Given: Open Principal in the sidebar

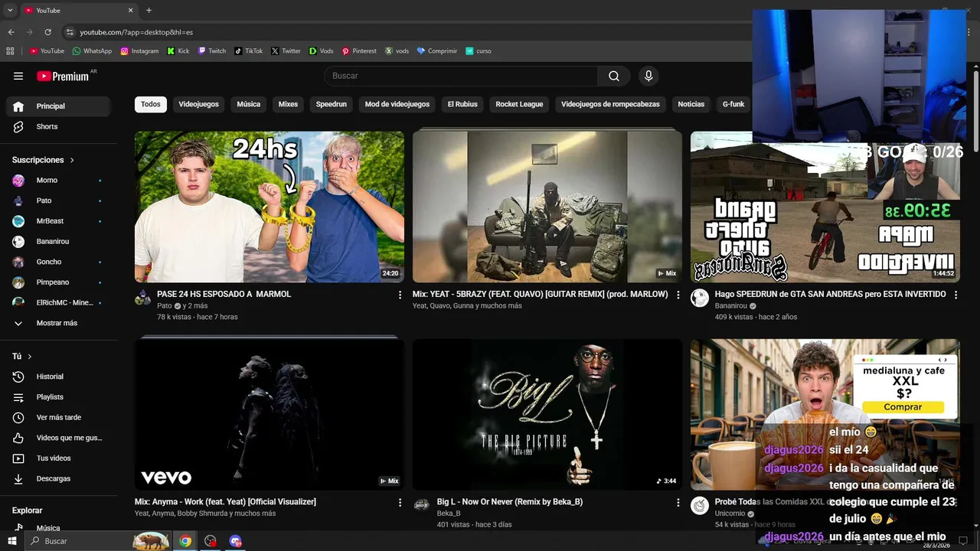Looking at the screenshot, I should point(59,106).
